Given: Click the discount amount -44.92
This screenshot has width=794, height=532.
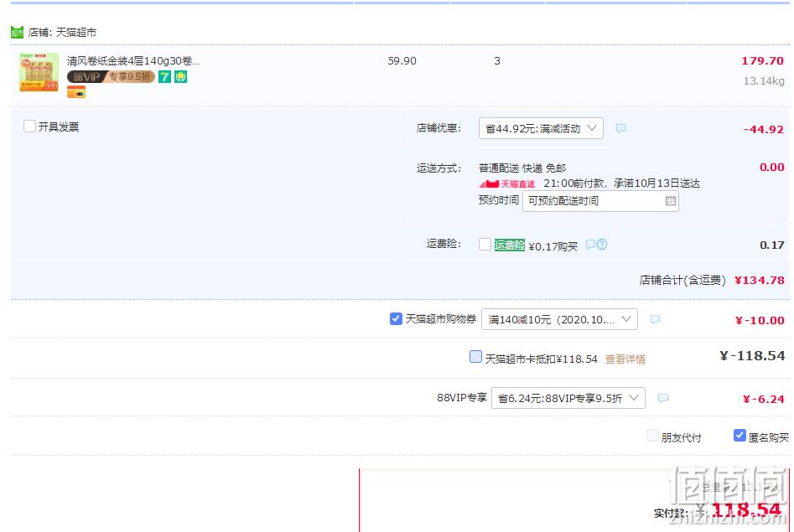Looking at the screenshot, I should [764, 130].
